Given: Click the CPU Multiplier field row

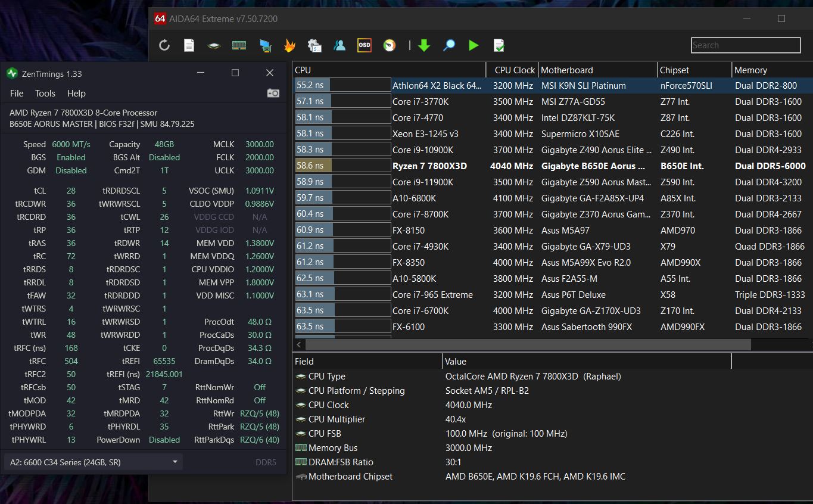Looking at the screenshot, I should coord(553,419).
